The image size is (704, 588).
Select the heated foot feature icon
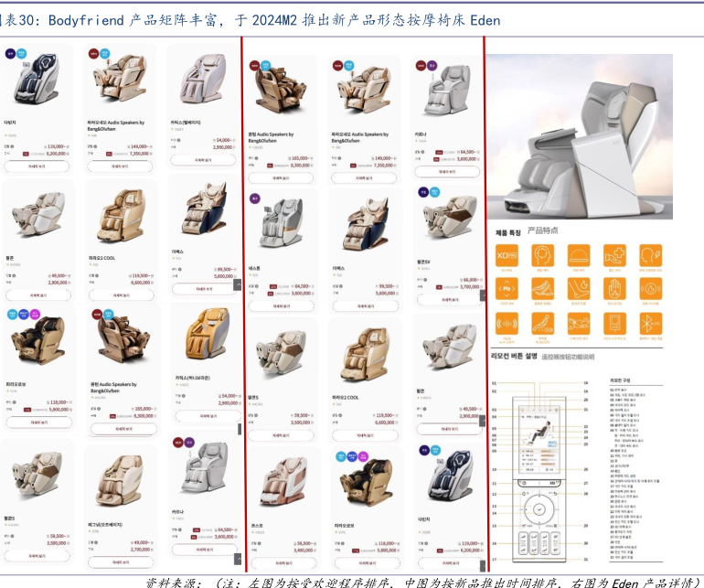[578, 288]
